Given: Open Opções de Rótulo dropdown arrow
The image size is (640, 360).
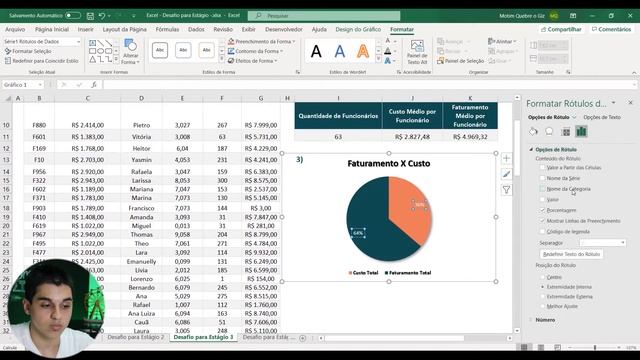Looking at the screenshot, I should pyautogui.click(x=574, y=117).
